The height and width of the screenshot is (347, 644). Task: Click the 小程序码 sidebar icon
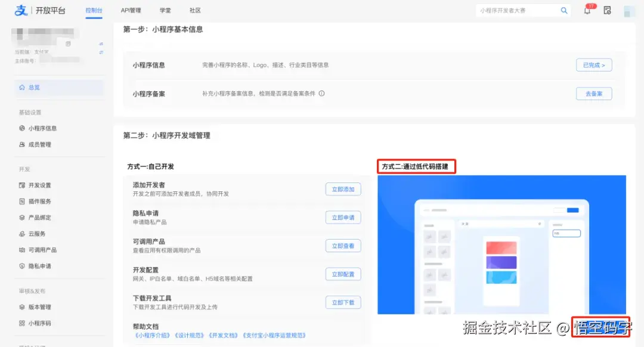22,323
